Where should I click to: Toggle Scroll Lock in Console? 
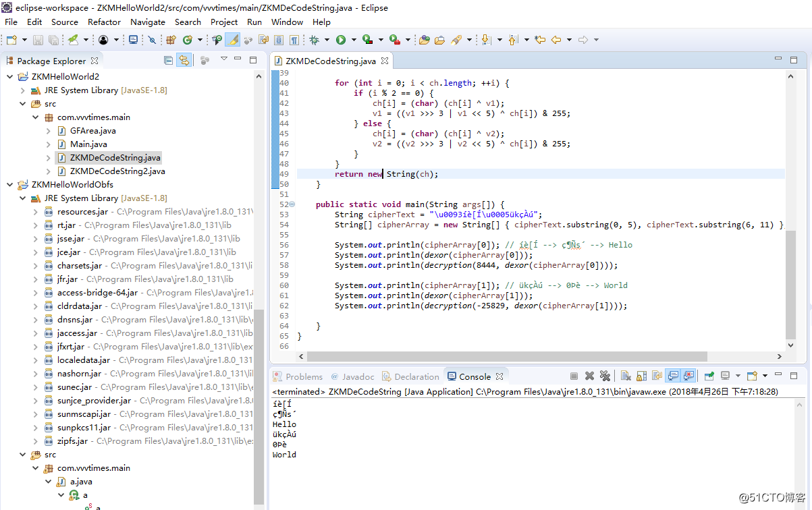[x=641, y=376]
